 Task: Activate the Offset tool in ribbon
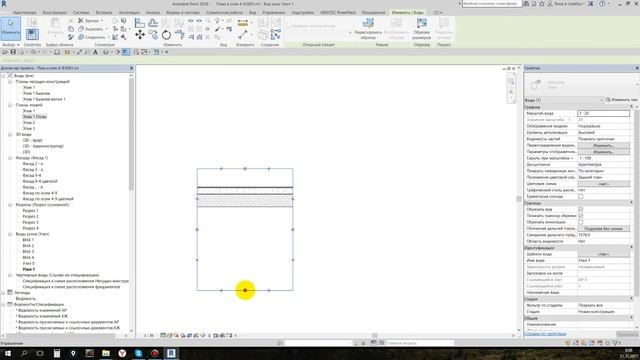[x=153, y=23]
